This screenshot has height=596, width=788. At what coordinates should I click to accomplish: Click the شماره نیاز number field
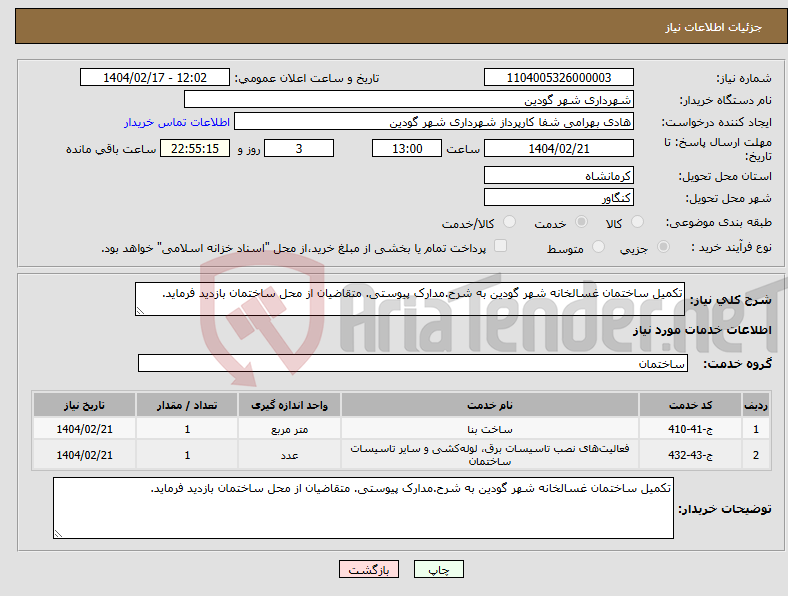click(559, 77)
